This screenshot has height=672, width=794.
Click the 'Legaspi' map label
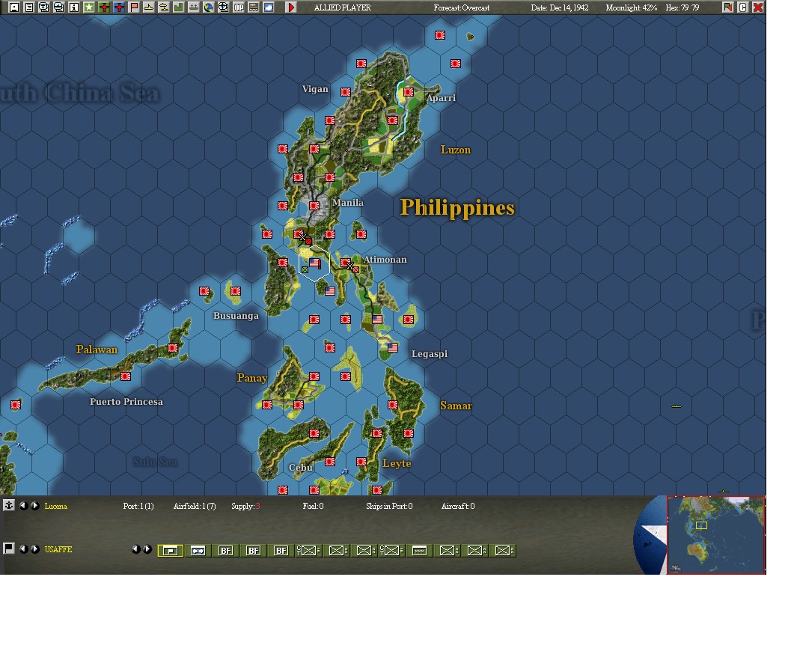pyautogui.click(x=430, y=354)
